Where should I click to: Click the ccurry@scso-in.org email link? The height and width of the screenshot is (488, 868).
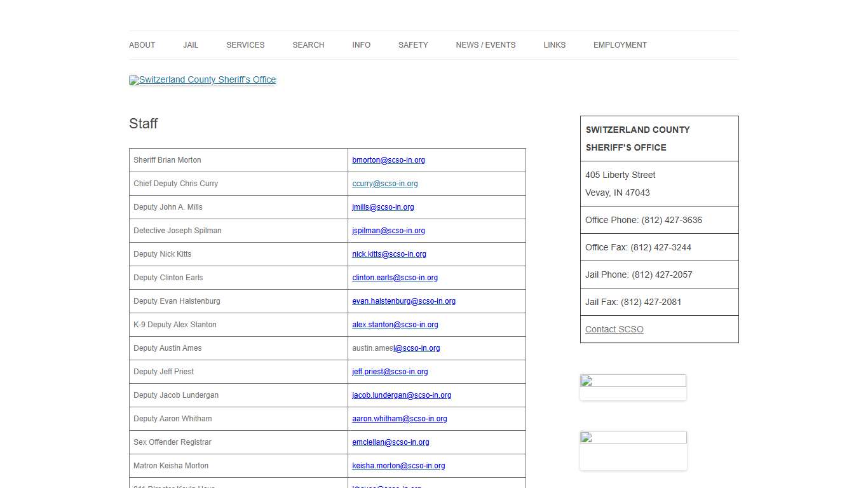385,184
